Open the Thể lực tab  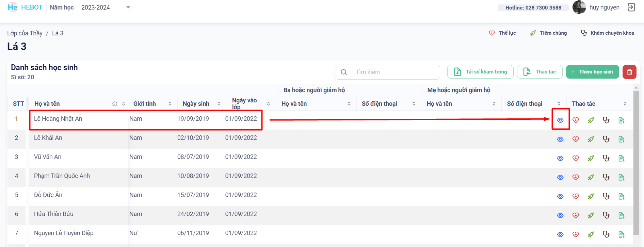point(502,33)
